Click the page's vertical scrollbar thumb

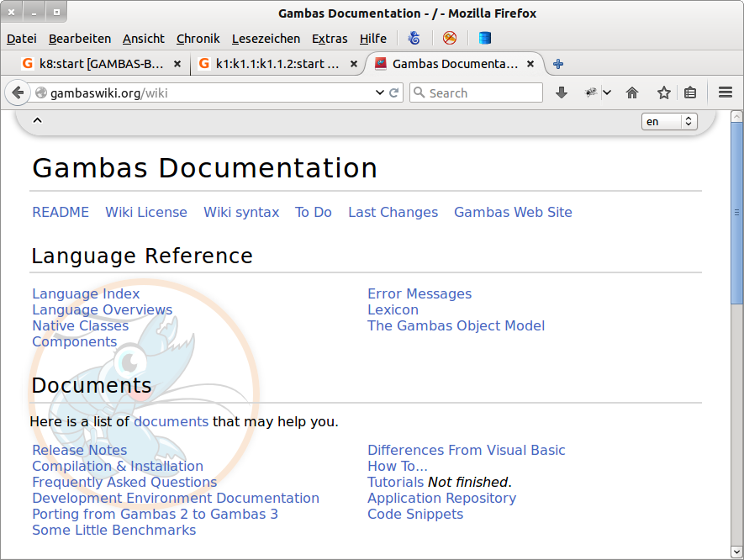point(736,212)
